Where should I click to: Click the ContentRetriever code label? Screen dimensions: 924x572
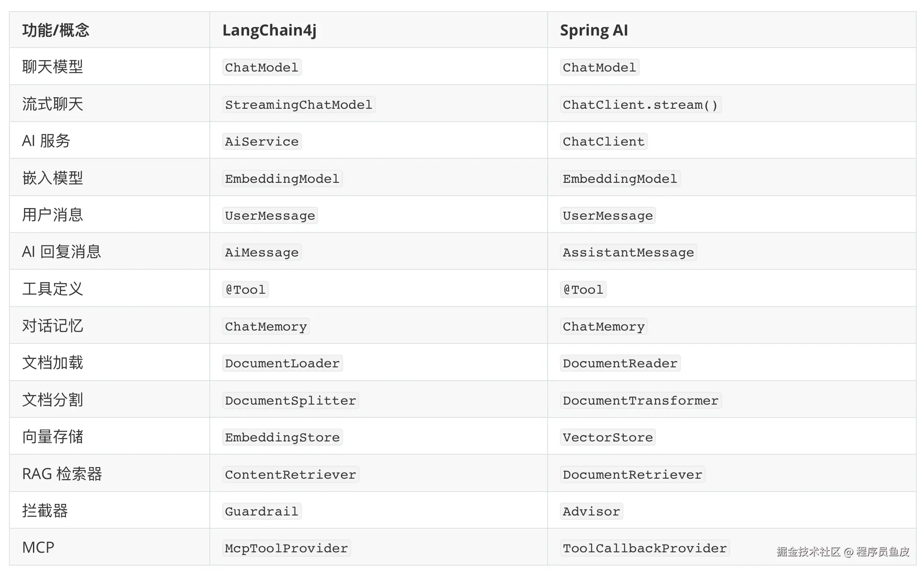(x=290, y=475)
